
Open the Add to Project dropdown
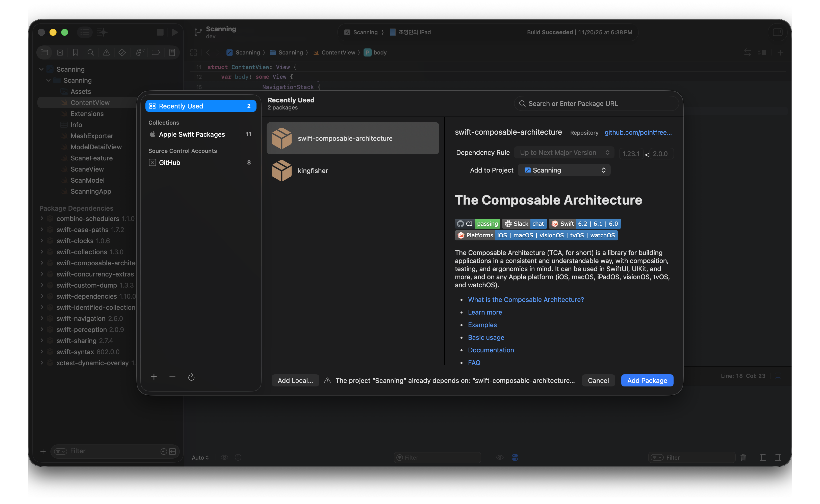(564, 170)
